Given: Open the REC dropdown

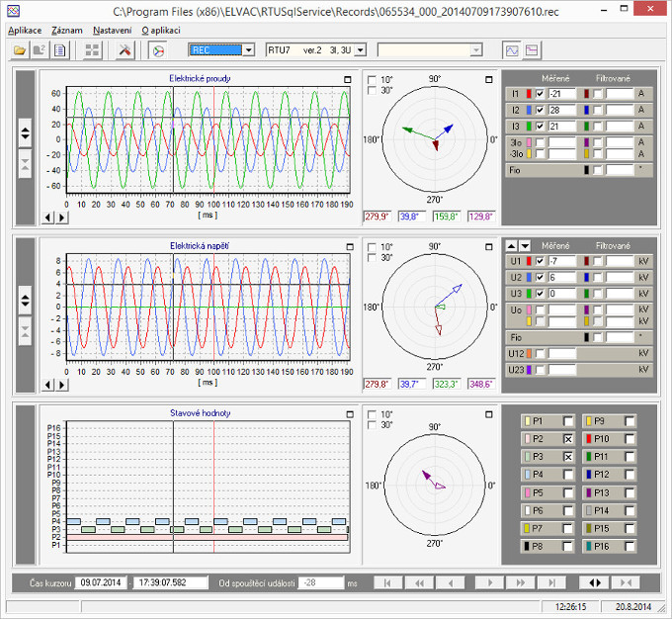Looking at the screenshot, I should [x=249, y=50].
